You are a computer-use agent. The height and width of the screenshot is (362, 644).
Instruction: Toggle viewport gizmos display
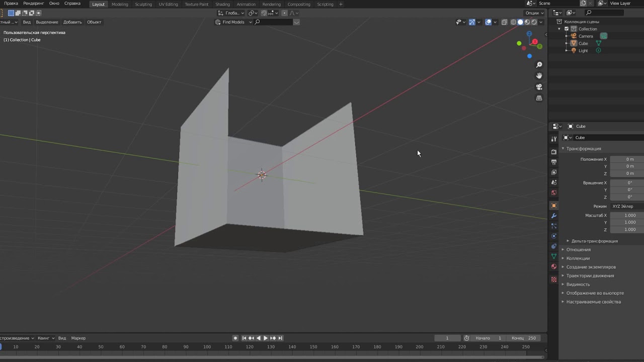click(x=472, y=22)
